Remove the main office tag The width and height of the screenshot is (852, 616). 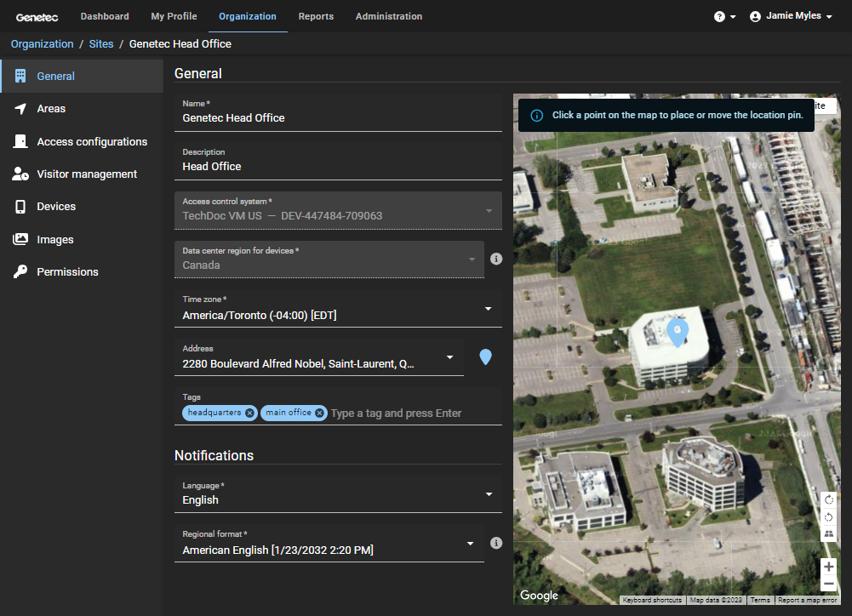click(x=320, y=413)
